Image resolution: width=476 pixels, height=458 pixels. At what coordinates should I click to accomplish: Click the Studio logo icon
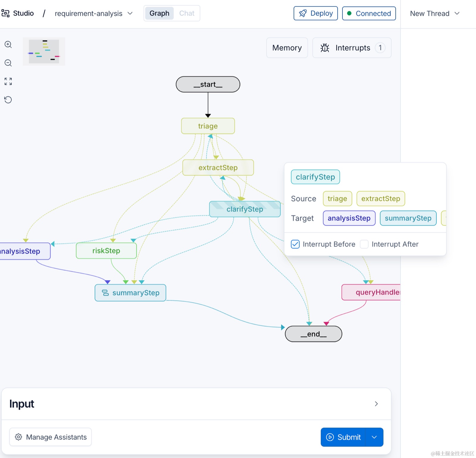pyautogui.click(x=5, y=13)
